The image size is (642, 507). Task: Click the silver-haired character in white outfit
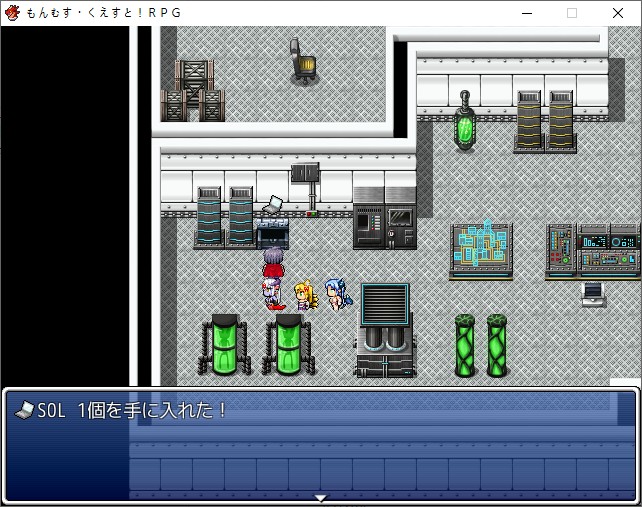tap(272, 294)
